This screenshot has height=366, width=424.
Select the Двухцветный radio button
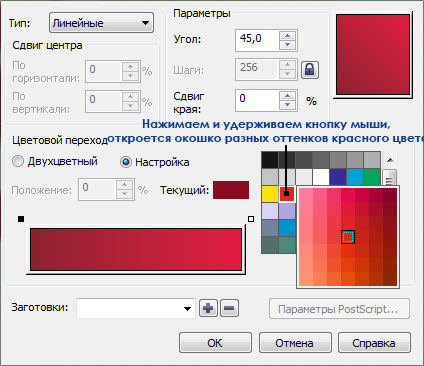coord(18,162)
